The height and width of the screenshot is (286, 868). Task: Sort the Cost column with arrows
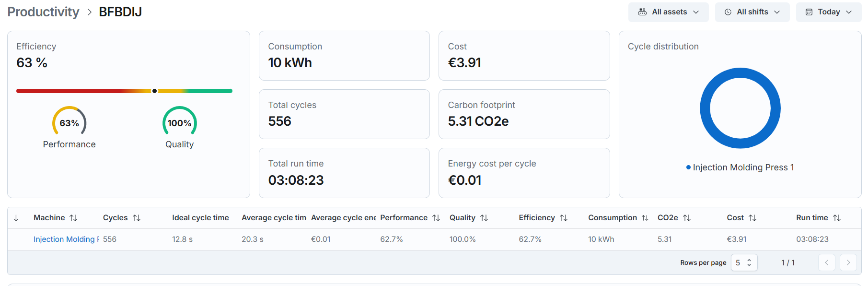(752, 218)
